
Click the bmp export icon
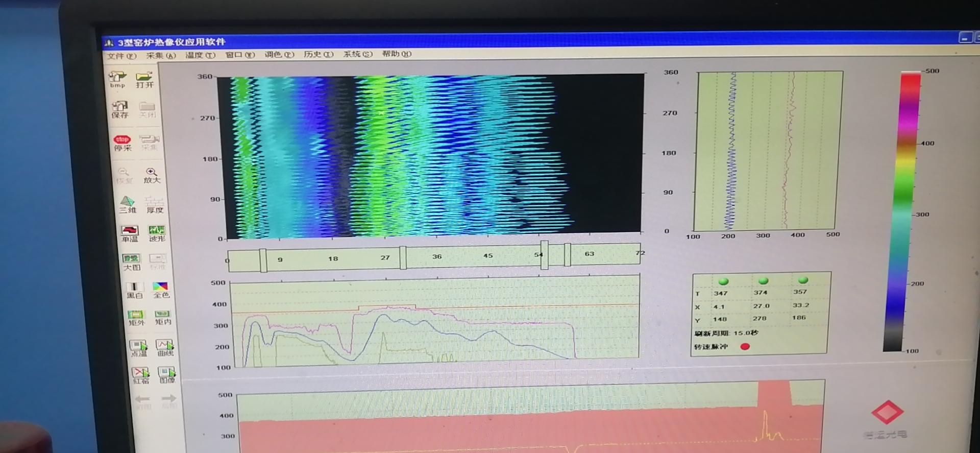click(x=117, y=78)
